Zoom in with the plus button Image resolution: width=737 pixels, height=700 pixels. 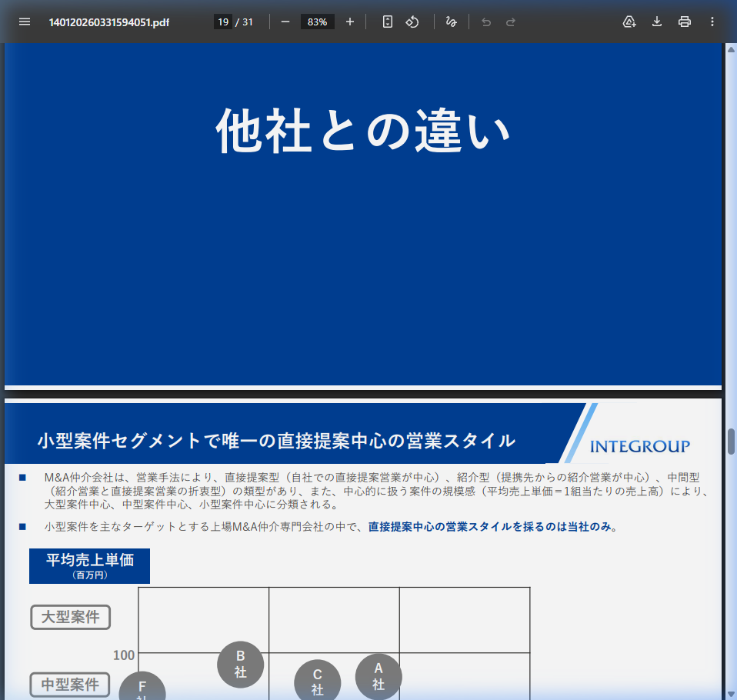point(350,22)
